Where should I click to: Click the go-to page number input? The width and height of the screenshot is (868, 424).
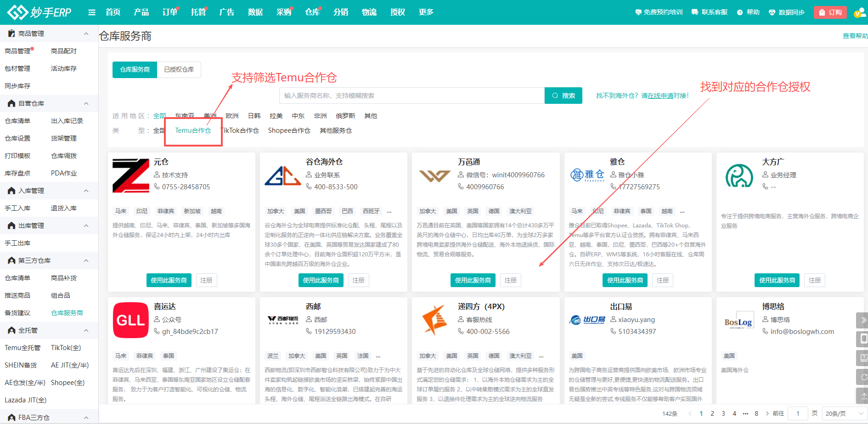[798, 413]
